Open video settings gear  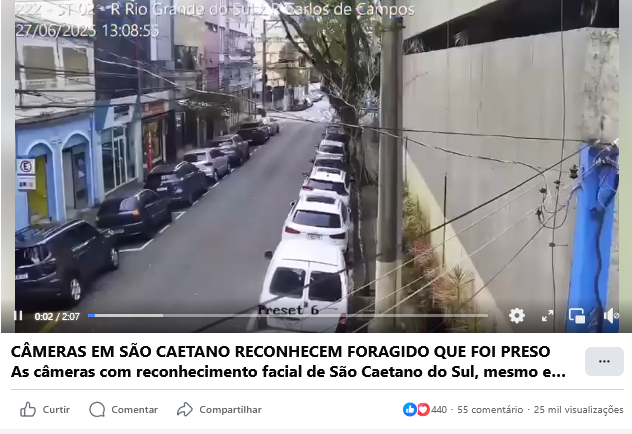click(516, 316)
